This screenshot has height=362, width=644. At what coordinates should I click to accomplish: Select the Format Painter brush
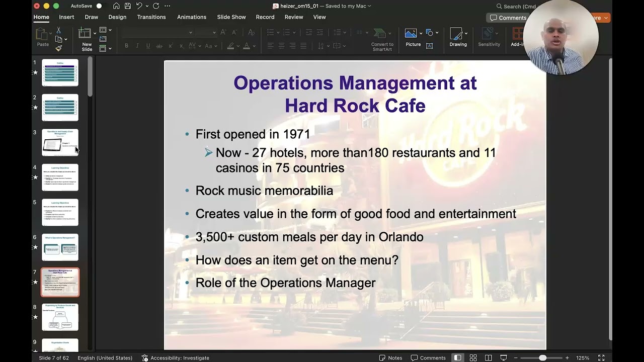coord(59,48)
